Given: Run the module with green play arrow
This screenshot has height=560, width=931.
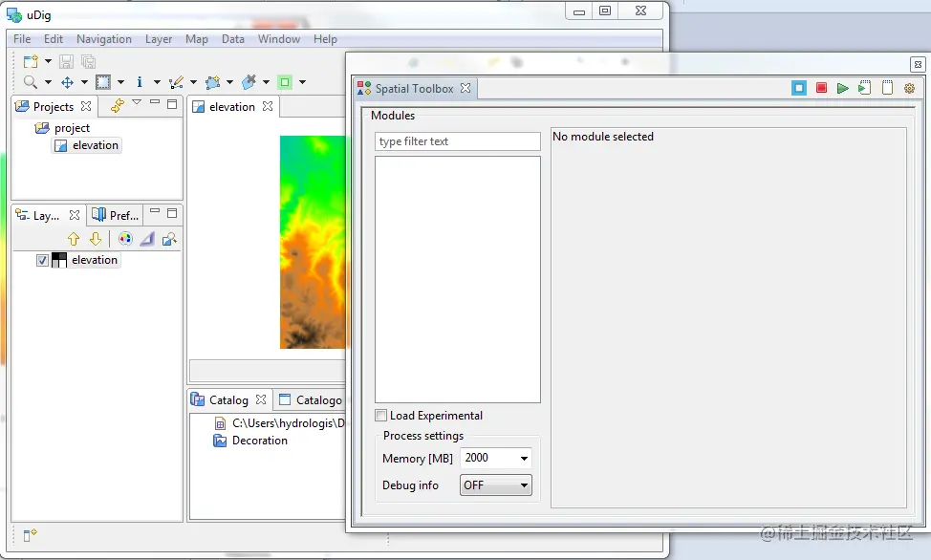Looking at the screenshot, I should click(842, 89).
